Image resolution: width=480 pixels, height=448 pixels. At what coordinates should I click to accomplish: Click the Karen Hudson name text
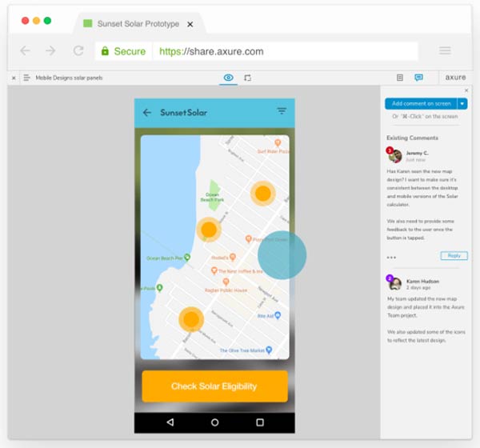[x=422, y=281]
